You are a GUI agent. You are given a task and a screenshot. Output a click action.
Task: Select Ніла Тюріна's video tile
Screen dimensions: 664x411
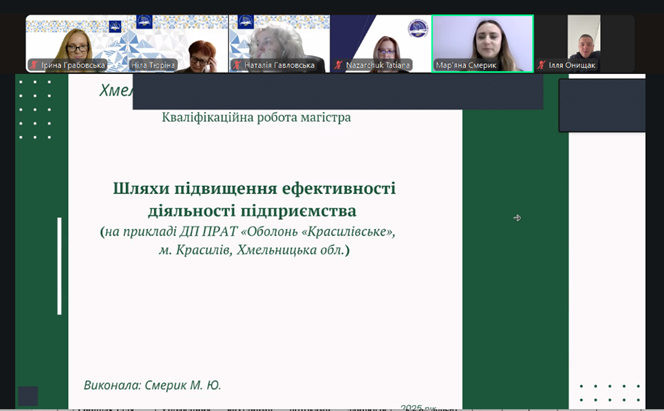tap(177, 43)
